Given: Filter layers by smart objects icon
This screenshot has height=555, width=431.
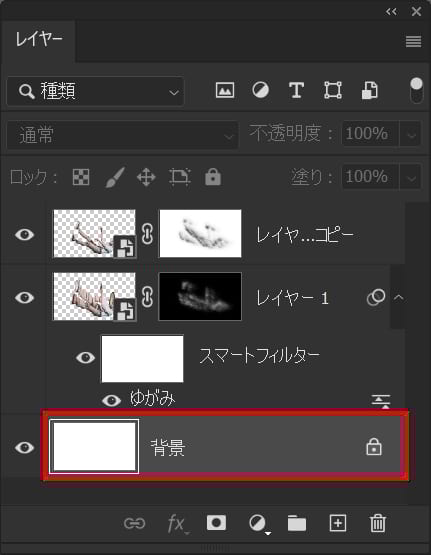Looking at the screenshot, I should point(369,90).
